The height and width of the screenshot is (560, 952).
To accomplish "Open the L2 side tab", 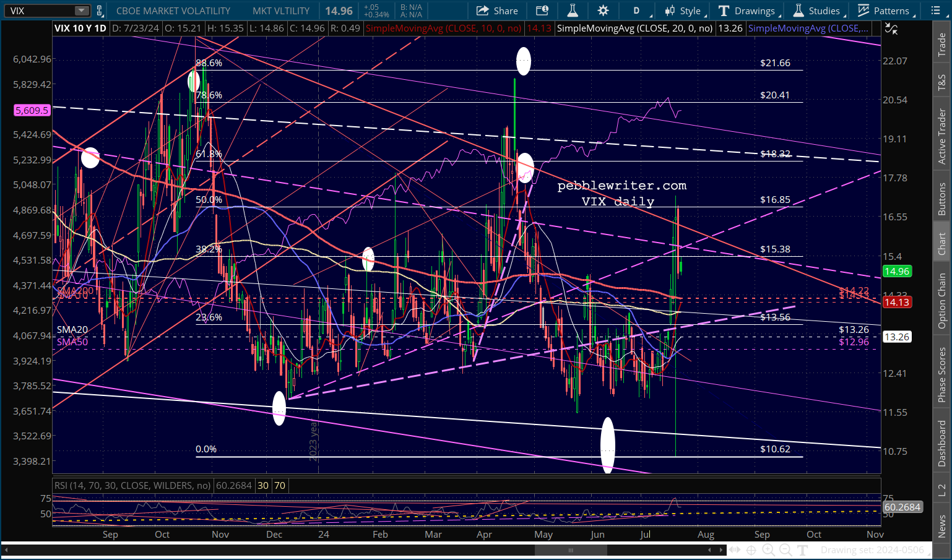I will point(942,490).
